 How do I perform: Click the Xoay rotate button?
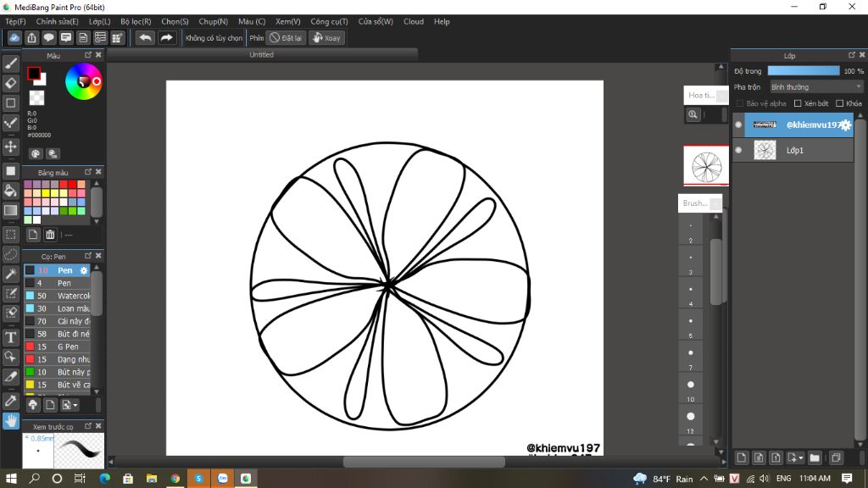coord(326,37)
